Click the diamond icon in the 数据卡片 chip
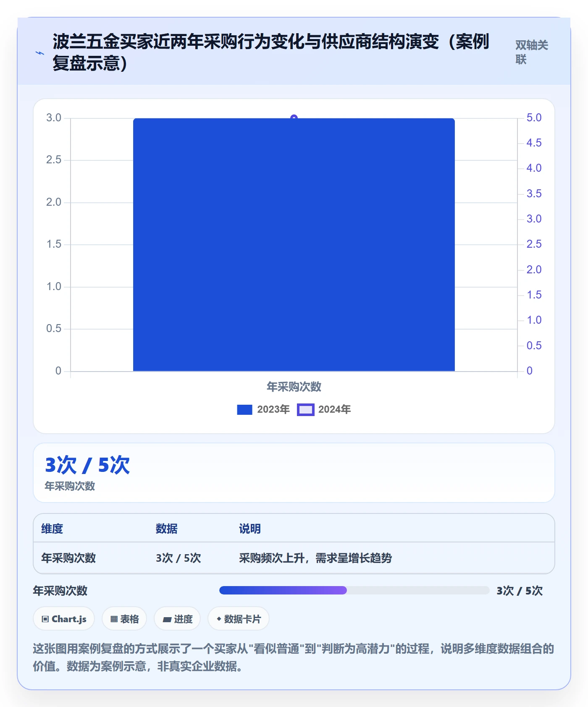This screenshot has width=588, height=707. pyautogui.click(x=219, y=619)
